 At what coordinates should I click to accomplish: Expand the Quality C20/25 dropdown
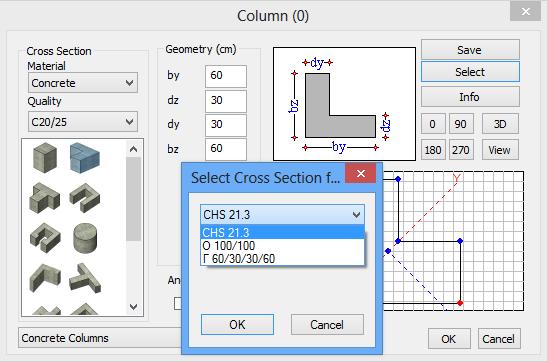(x=83, y=122)
